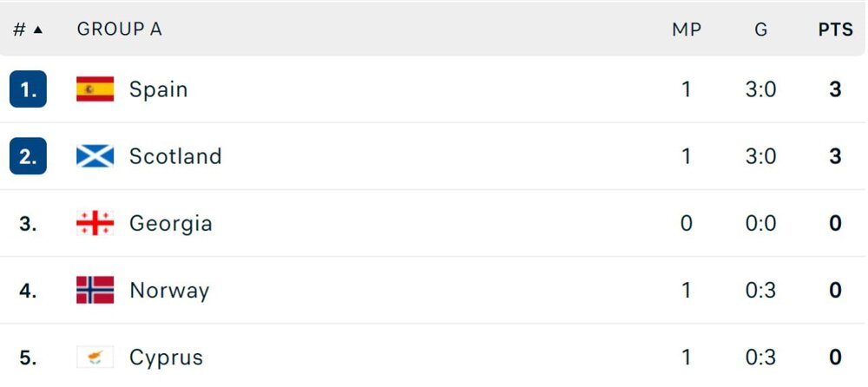Click Georgia's rank number 3

click(28, 223)
